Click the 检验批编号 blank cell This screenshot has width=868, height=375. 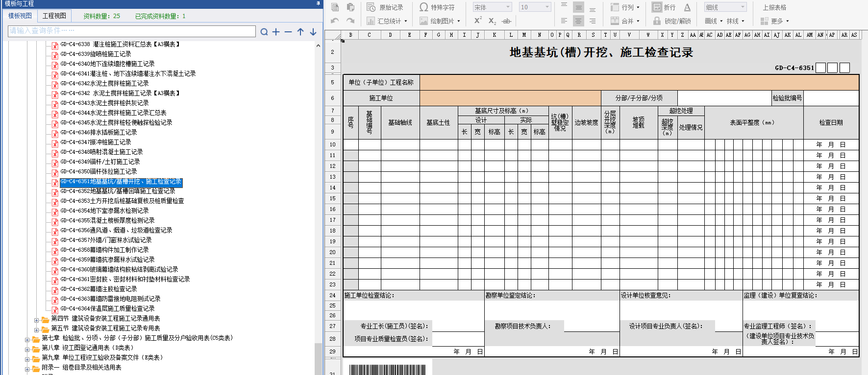831,98
